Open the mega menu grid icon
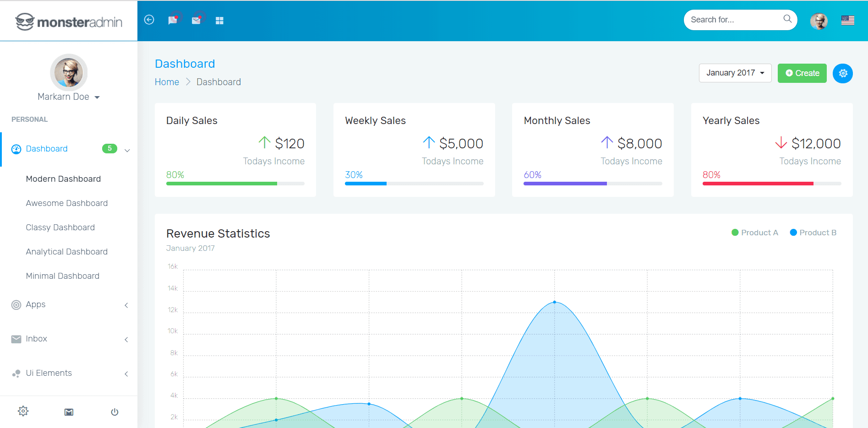This screenshot has height=428, width=868. pyautogui.click(x=220, y=20)
